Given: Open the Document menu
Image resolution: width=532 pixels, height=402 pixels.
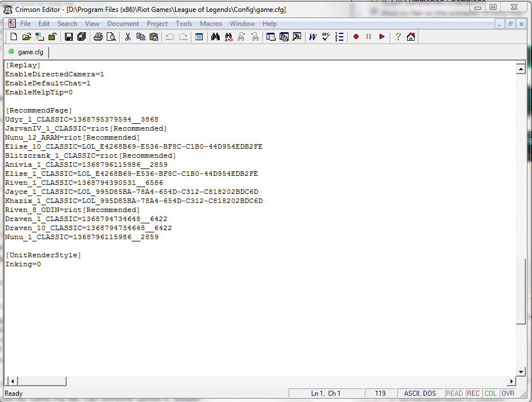Looking at the screenshot, I should 123,24.
